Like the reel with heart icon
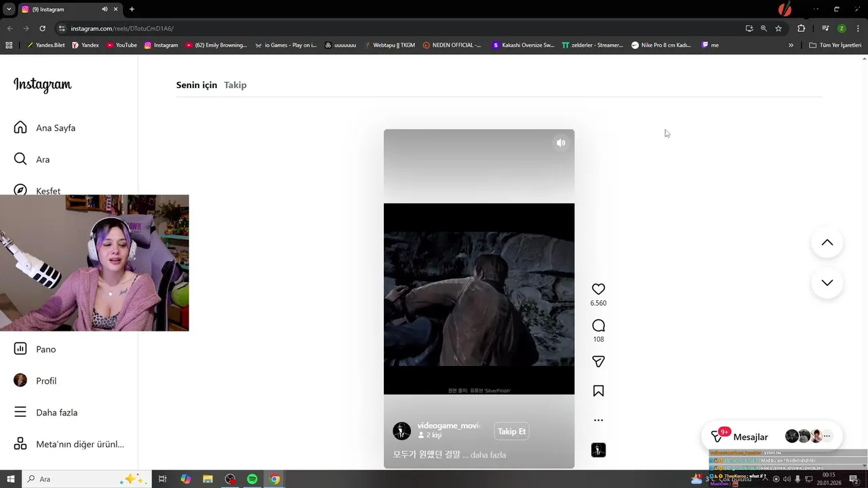The height and width of the screenshot is (488, 868). (598, 289)
